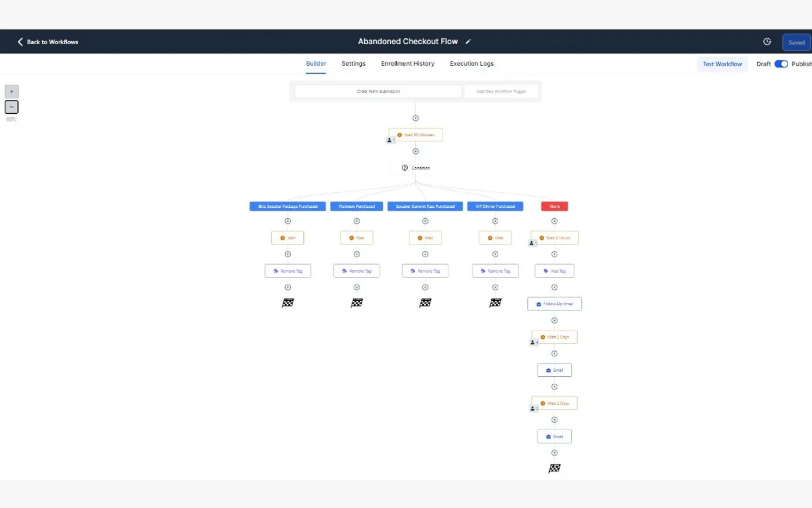Viewport: 812px width, 508px height.
Task: Add step between Add Tag and Follow-Up Email
Action: click(x=554, y=287)
